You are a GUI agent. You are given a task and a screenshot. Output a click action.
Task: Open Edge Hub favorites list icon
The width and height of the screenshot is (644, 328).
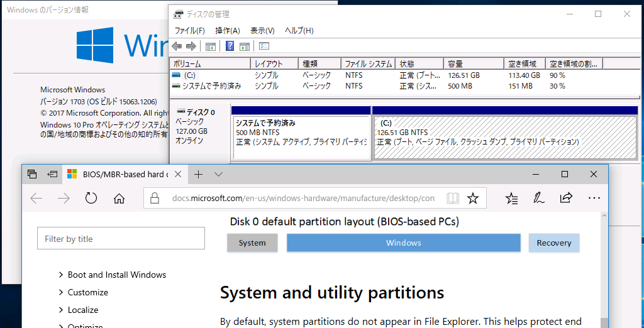(512, 199)
